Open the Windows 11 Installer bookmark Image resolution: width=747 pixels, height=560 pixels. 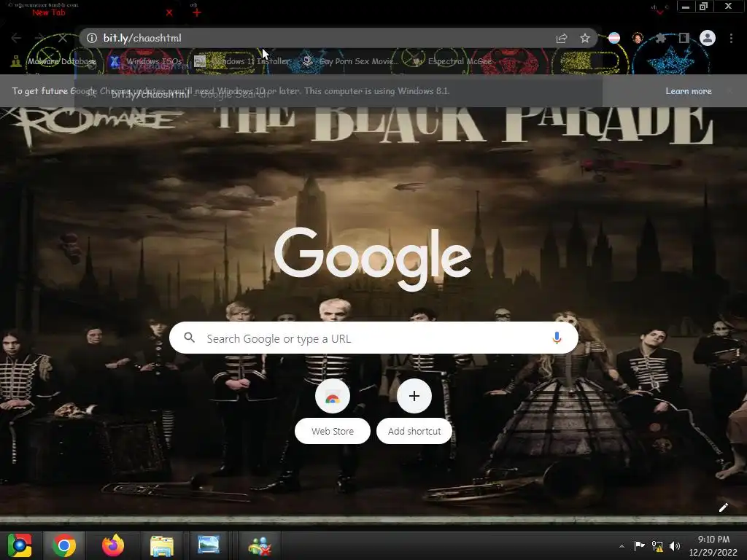click(x=241, y=61)
